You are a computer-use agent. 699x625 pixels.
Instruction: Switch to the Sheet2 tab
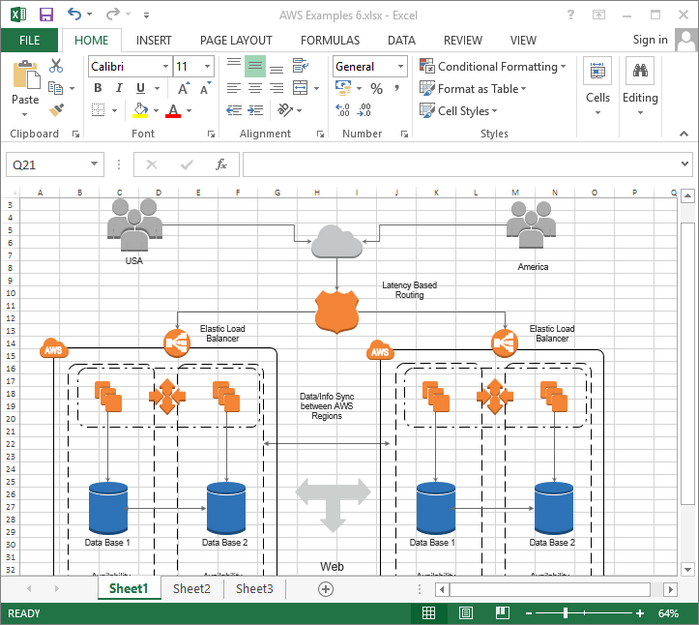[x=191, y=589]
